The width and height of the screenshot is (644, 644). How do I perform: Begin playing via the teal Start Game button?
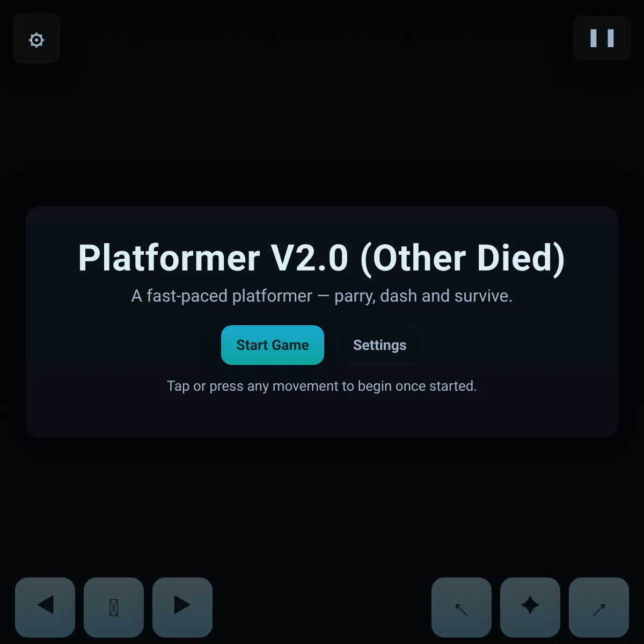(273, 345)
